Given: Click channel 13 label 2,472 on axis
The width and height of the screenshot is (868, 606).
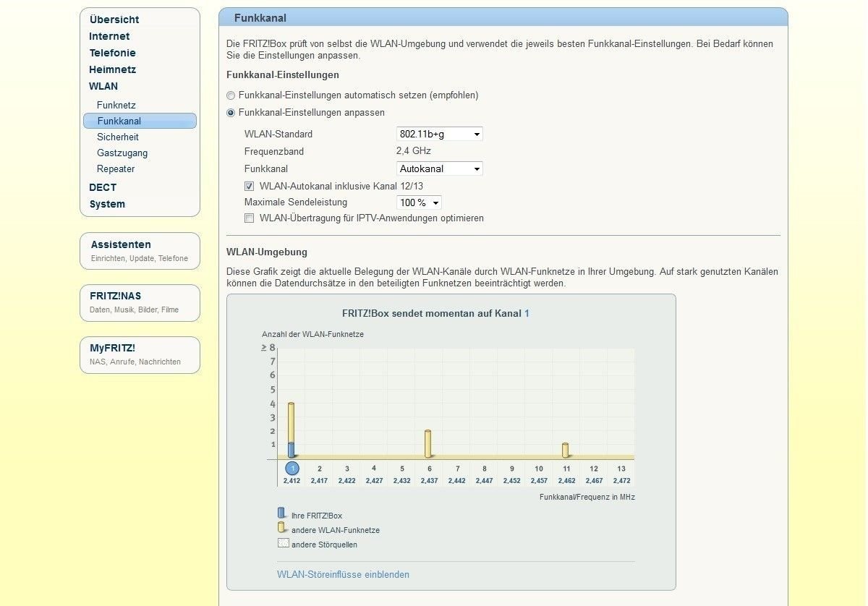Looking at the screenshot, I should (621, 480).
